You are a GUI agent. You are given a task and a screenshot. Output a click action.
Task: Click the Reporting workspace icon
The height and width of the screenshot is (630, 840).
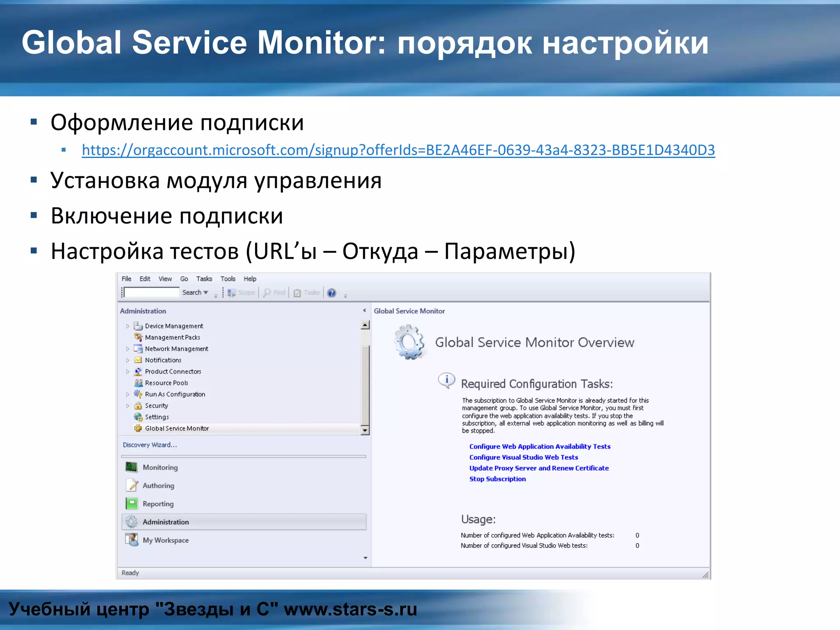coord(132,504)
